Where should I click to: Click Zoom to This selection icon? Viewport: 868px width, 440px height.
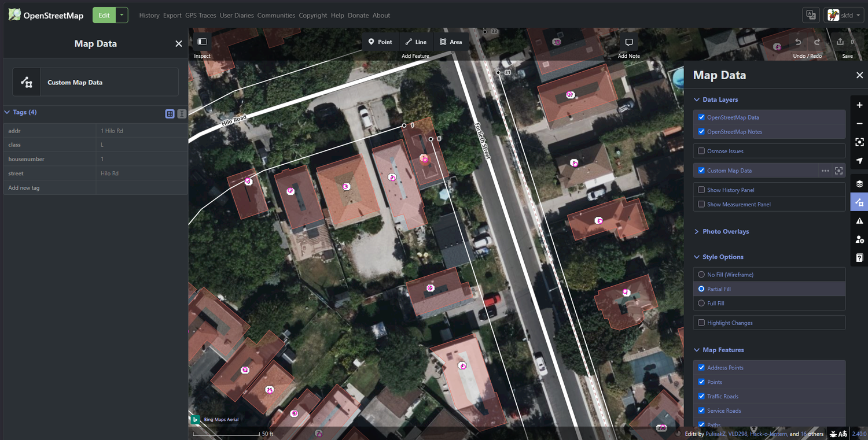tap(859, 142)
